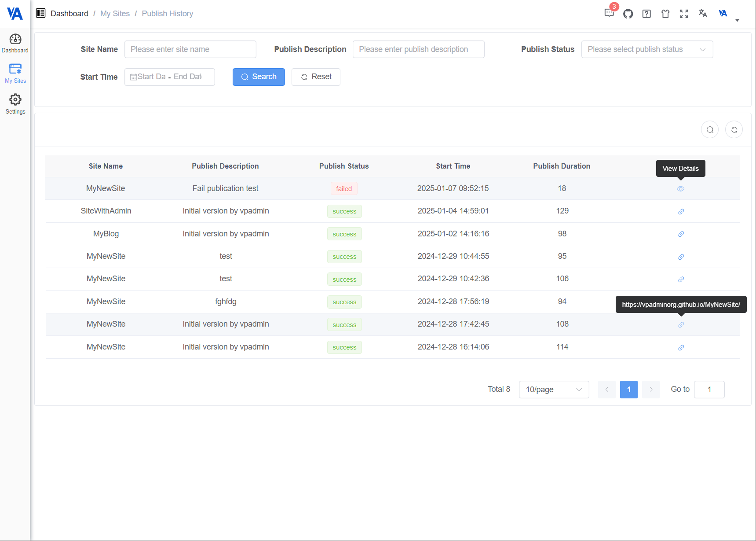View details of the failed MyNewSite publish
Screen dimensions: 756x541
pyautogui.click(x=681, y=189)
